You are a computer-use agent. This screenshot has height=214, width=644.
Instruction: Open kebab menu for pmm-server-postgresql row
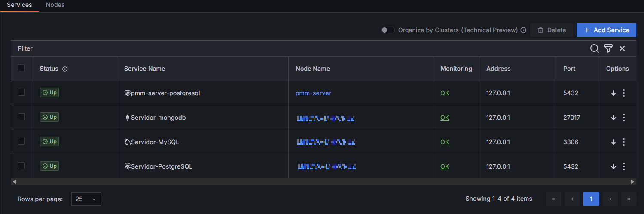(623, 93)
